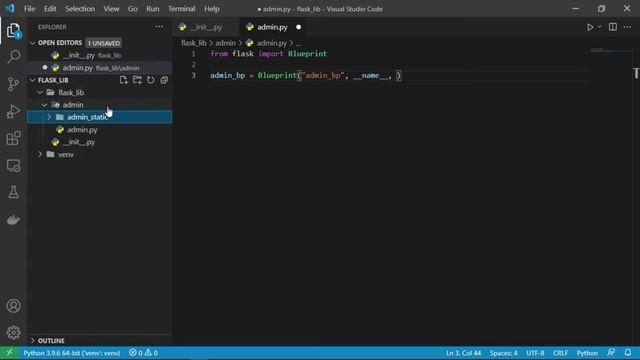640x360 pixels.
Task: Click the remote window indicator in status bar
Action: click(x=9, y=353)
